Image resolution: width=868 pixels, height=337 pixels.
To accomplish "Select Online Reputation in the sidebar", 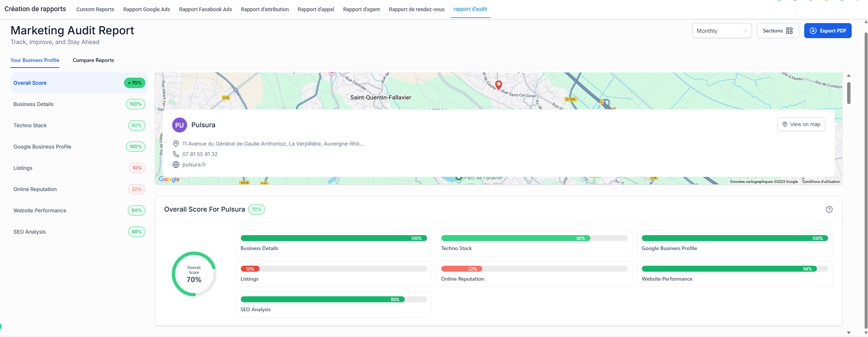I will tap(35, 189).
